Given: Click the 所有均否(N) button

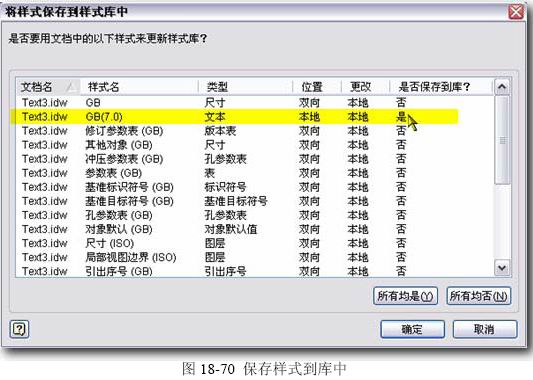Looking at the screenshot, I should [479, 296].
